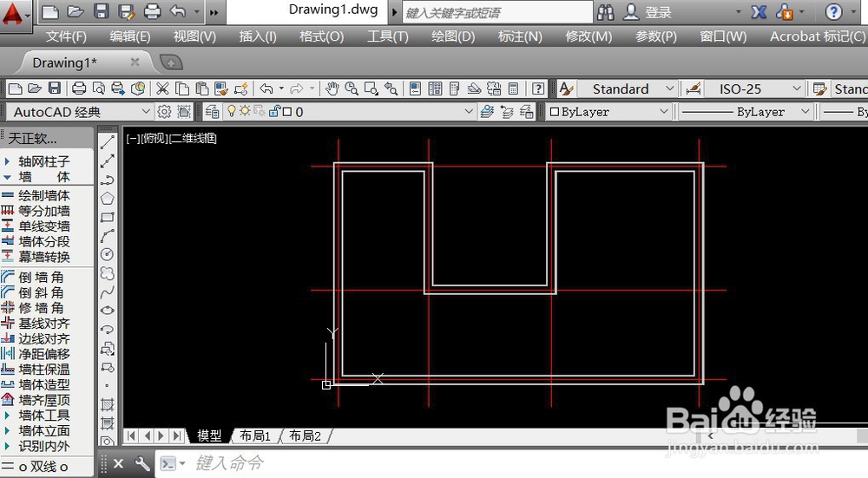Select the Pan hand tool
868x478 pixels.
pyautogui.click(x=332, y=88)
